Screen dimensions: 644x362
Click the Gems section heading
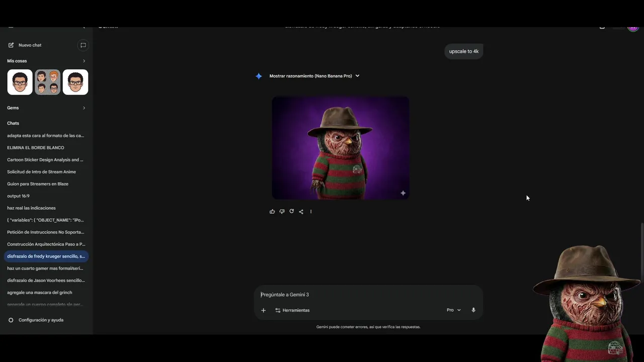pyautogui.click(x=13, y=108)
